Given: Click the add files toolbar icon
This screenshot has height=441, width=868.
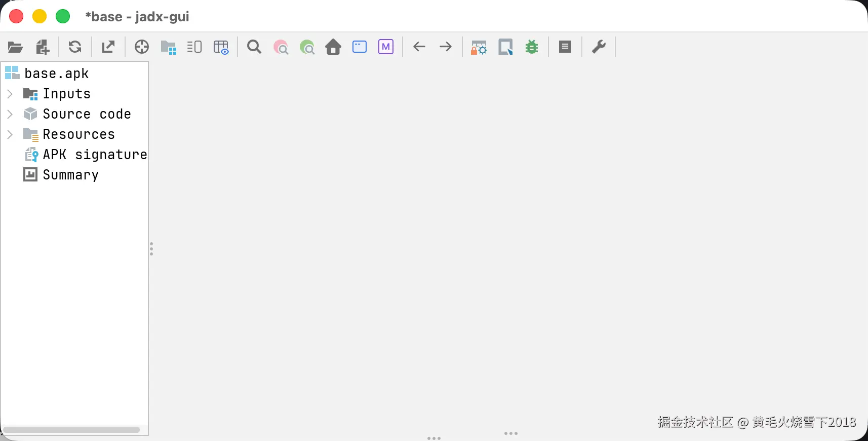Looking at the screenshot, I should [43, 47].
